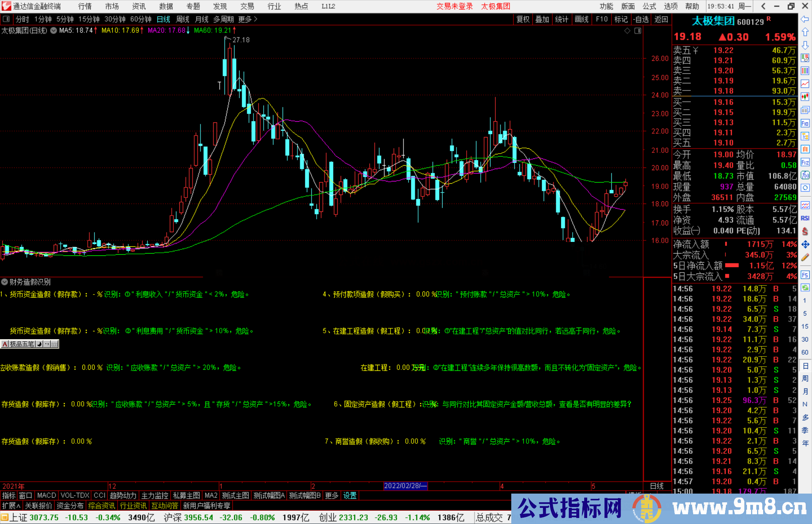This screenshot has height=524, width=812.
Task: Switch to the MACD indicator tab
Action: tap(47, 495)
